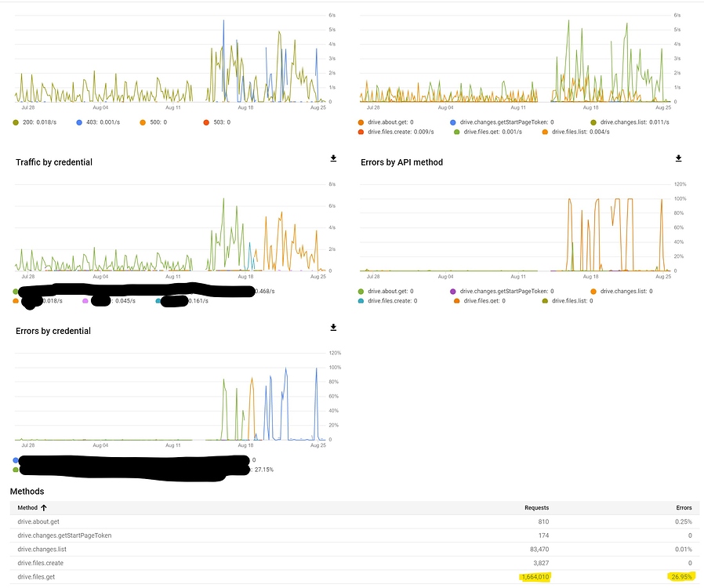
Task: Select 'drive.changes.list: 0' in Errors by API method legend
Action: pos(622,292)
